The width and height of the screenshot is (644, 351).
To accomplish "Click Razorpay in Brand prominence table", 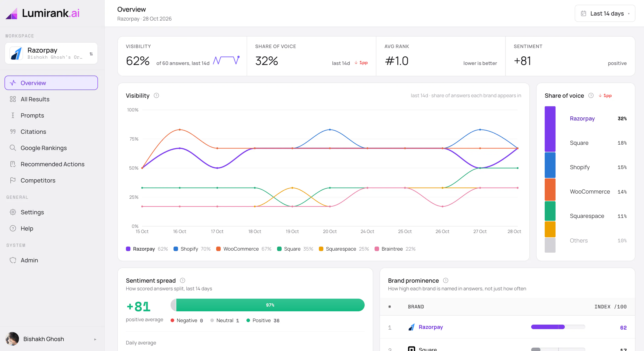I will point(431,327).
